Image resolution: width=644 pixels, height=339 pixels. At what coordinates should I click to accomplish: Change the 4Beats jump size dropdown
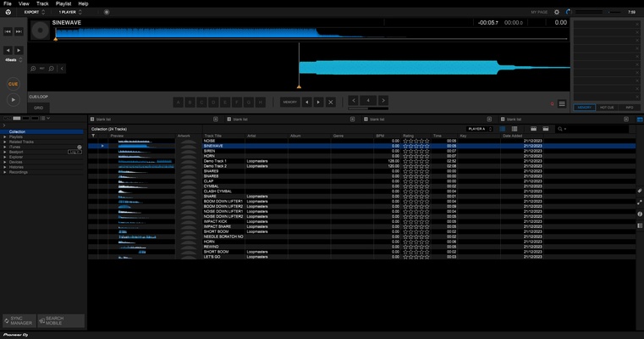point(14,60)
